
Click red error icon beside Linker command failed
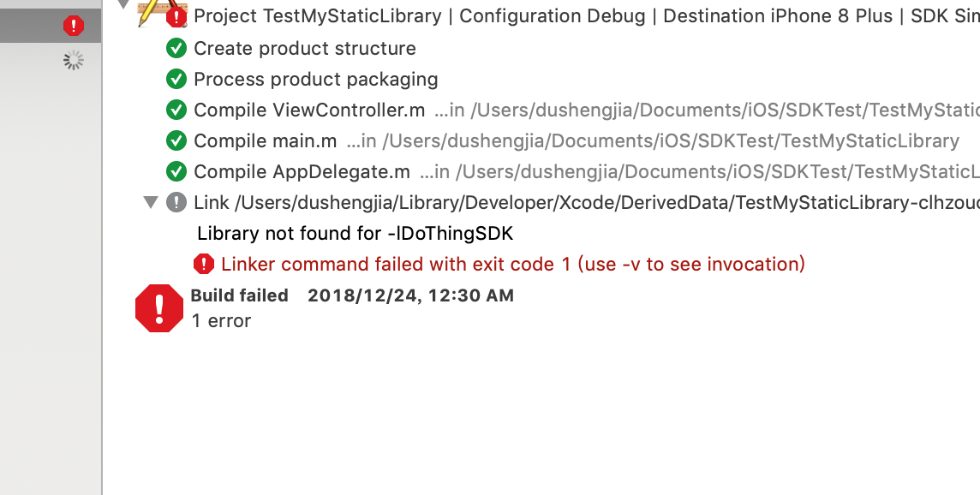tap(204, 264)
